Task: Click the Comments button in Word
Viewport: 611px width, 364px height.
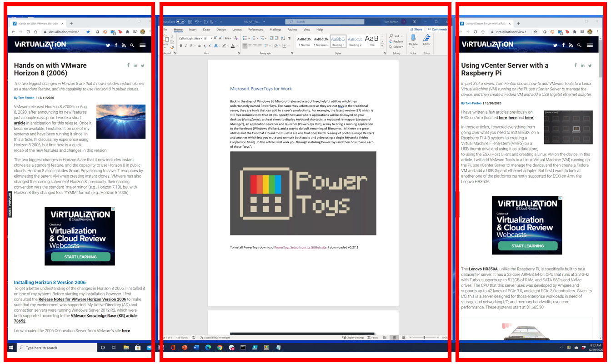Action: click(437, 29)
